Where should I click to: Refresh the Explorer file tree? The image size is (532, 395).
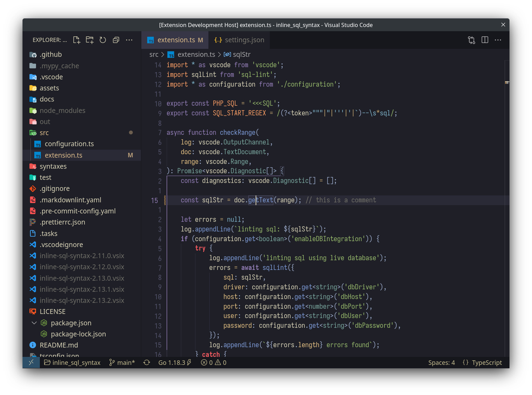point(103,40)
